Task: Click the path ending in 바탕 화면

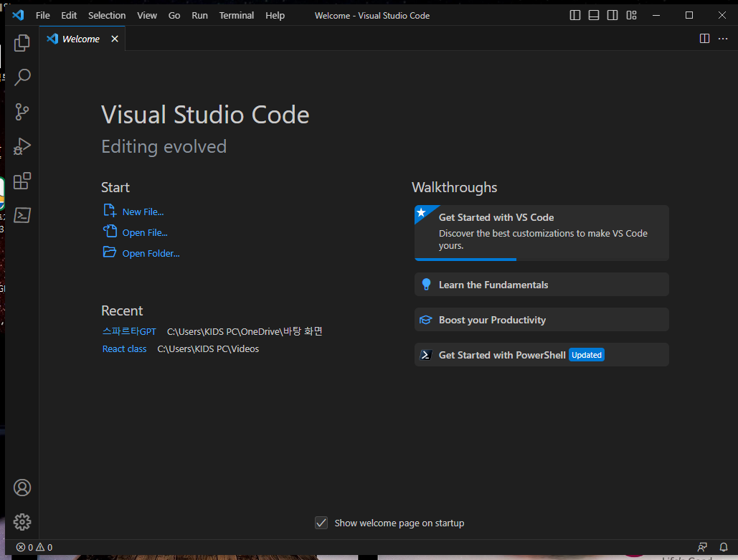Action: (x=245, y=331)
